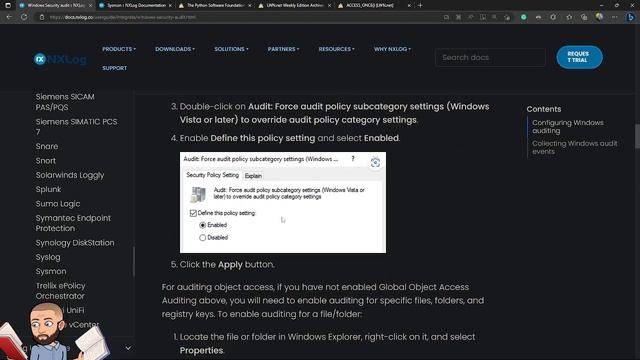Open Sumo Logic sidebar link
Image resolution: width=640 pixels, height=360 pixels.
pyautogui.click(x=58, y=204)
